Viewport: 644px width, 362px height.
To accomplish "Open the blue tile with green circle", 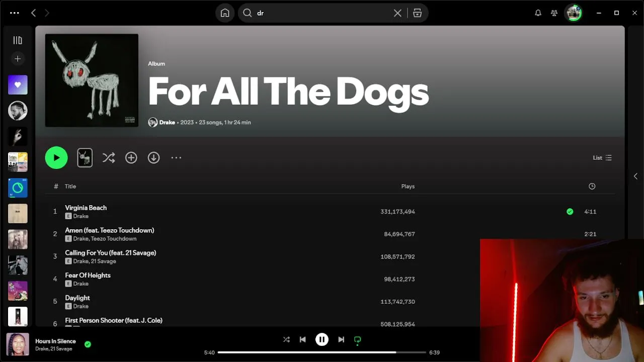I will [x=18, y=188].
